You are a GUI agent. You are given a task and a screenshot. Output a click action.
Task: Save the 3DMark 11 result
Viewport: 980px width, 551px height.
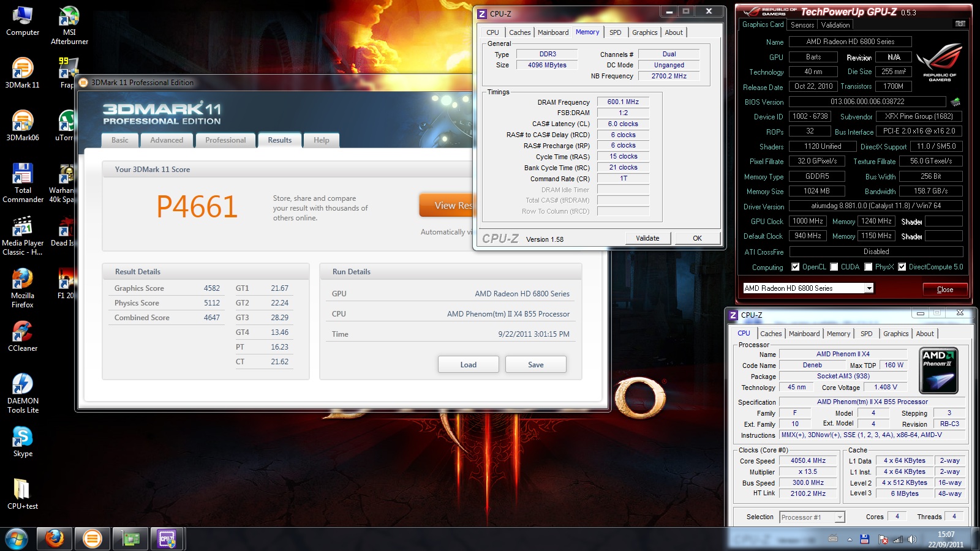pyautogui.click(x=536, y=364)
